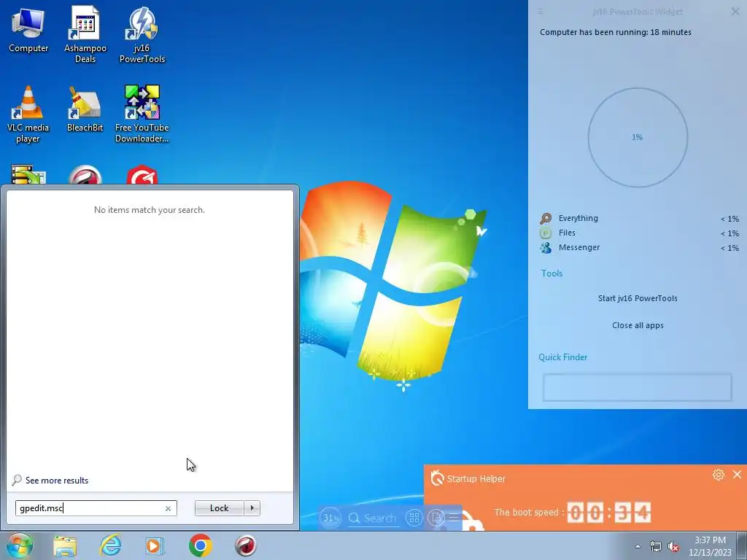Screen dimensions: 747x560
Task: Open Windows Explorer from the taskbar
Action: pyautogui.click(x=65, y=545)
